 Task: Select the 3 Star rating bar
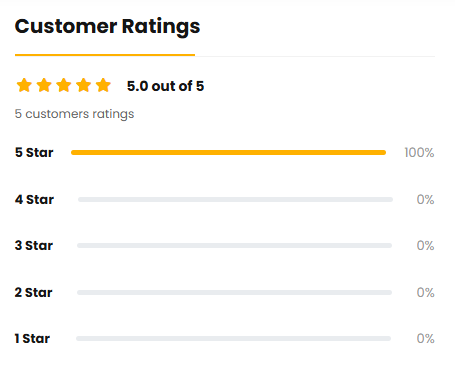click(234, 246)
